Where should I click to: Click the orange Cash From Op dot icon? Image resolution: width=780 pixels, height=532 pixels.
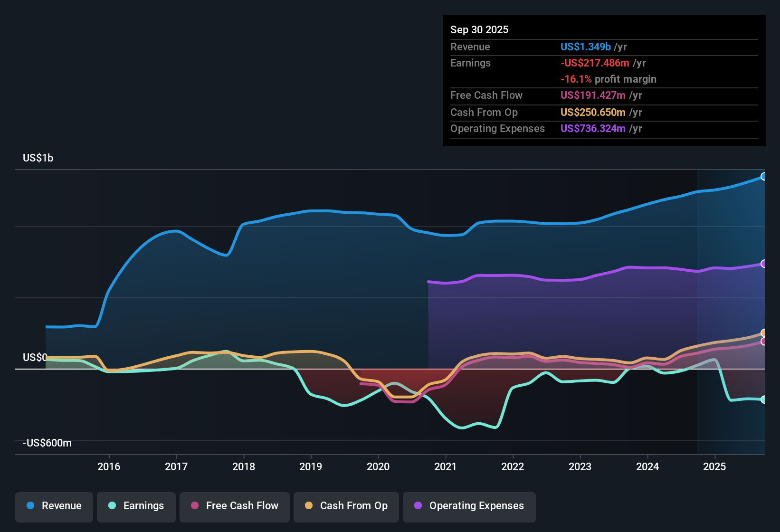pos(308,506)
